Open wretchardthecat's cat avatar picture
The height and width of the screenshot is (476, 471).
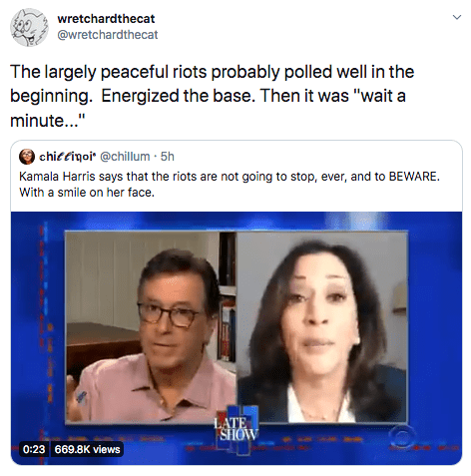point(29,27)
